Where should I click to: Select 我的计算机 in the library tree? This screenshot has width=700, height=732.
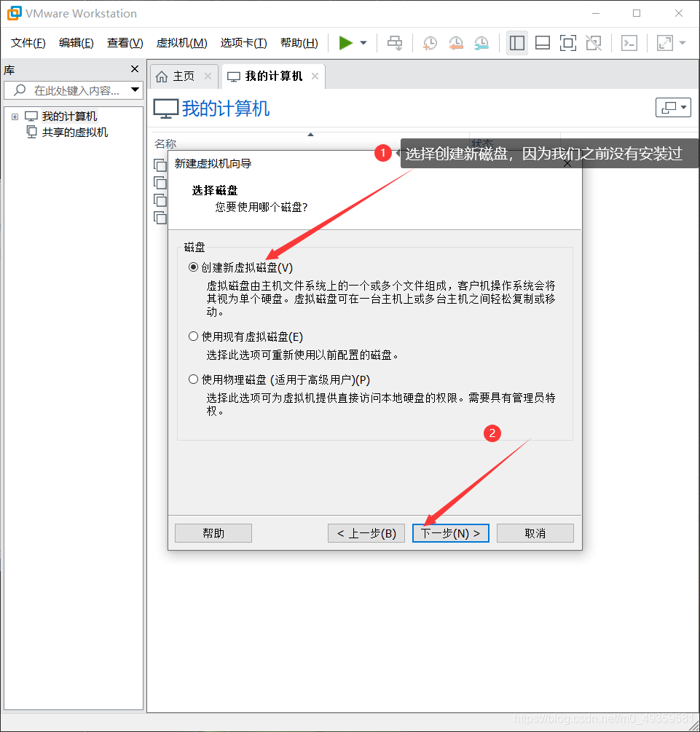70,117
